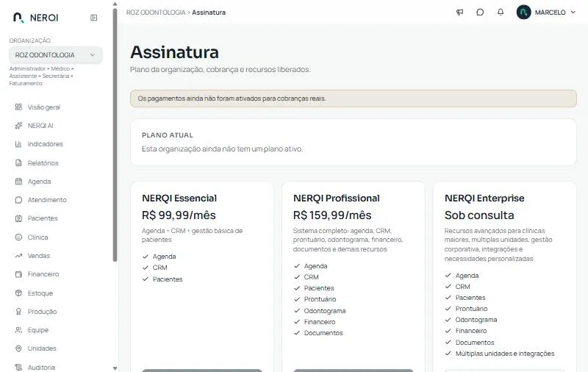Open Financeiro in the sidebar menu
Image resolution: width=588 pixels, height=372 pixels.
[x=43, y=274]
